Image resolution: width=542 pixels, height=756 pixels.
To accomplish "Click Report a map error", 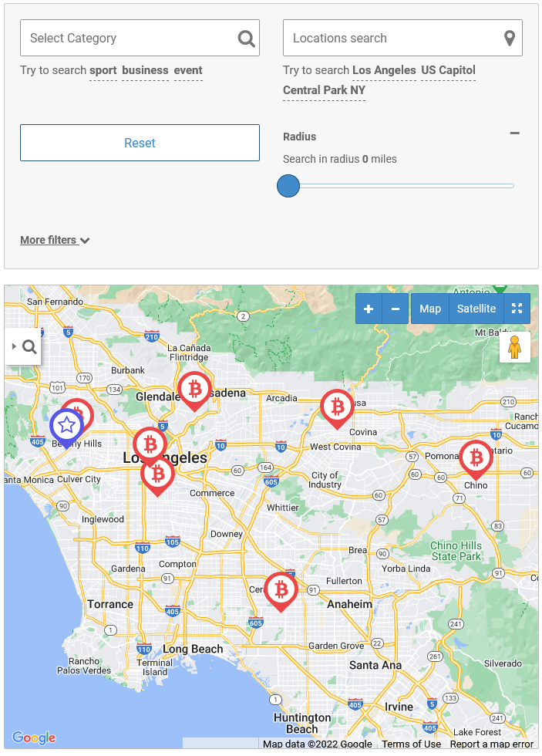I will [x=491, y=744].
